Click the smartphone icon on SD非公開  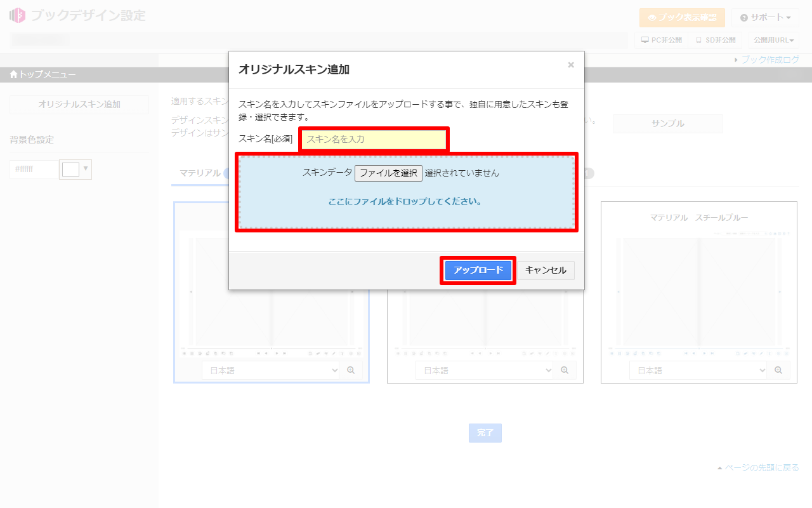[x=697, y=39]
